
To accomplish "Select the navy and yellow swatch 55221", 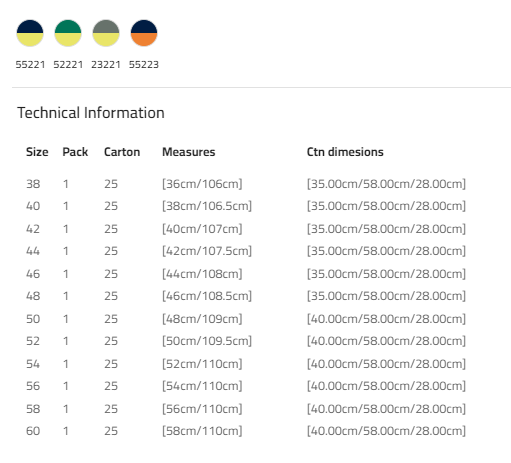I will coord(30,33).
